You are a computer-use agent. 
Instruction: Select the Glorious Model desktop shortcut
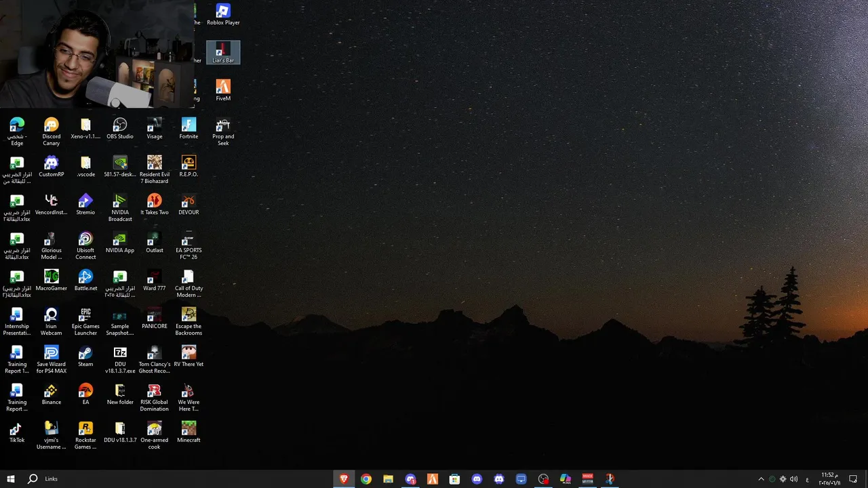(x=52, y=245)
